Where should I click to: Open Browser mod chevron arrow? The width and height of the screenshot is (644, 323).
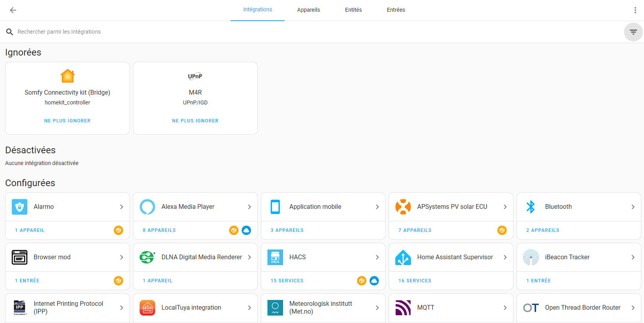(x=122, y=257)
